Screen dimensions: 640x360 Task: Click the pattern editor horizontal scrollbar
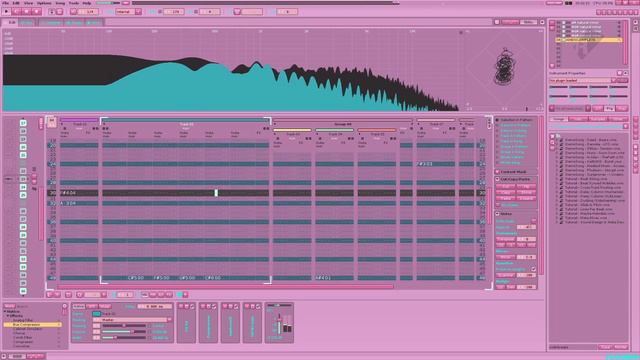tap(227, 287)
